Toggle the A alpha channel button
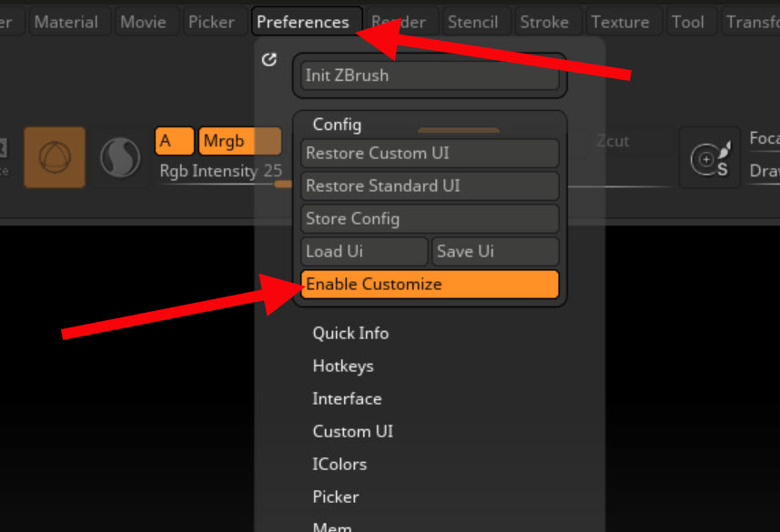The height and width of the screenshot is (532, 780). [174, 141]
